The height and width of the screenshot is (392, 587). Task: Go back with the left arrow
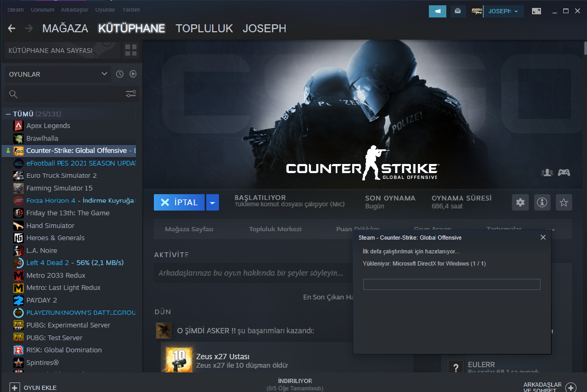(x=12, y=28)
